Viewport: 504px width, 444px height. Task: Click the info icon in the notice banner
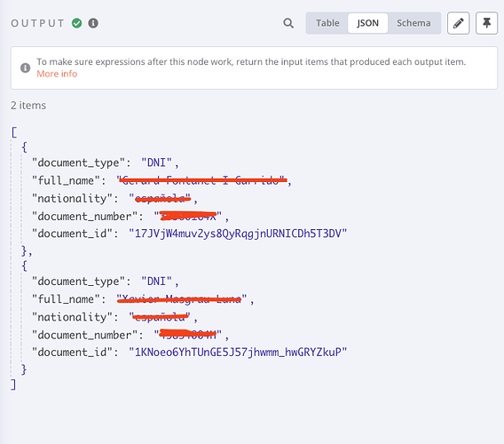(x=26, y=67)
